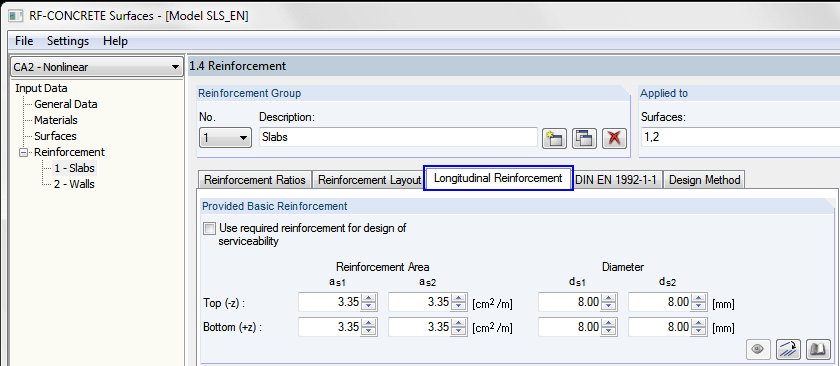
Task: Collapse the Reinforcement tree node
Action: coord(22,152)
